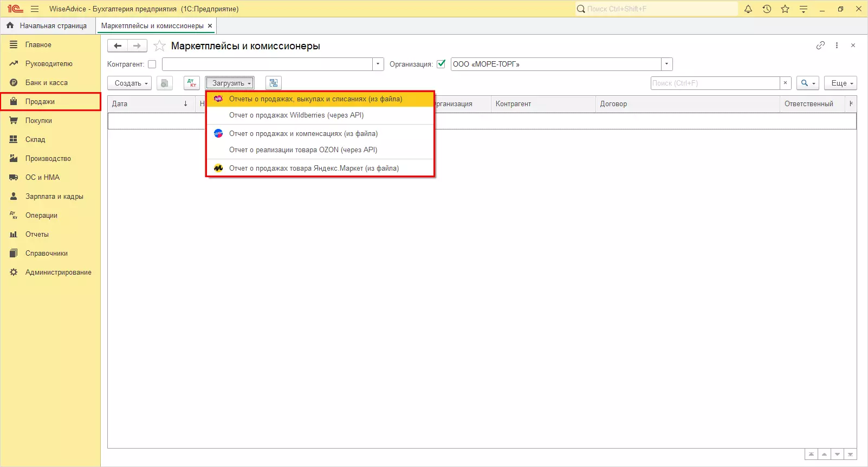The height and width of the screenshot is (467, 868).
Task: Get link to this page icon
Action: coord(820,46)
